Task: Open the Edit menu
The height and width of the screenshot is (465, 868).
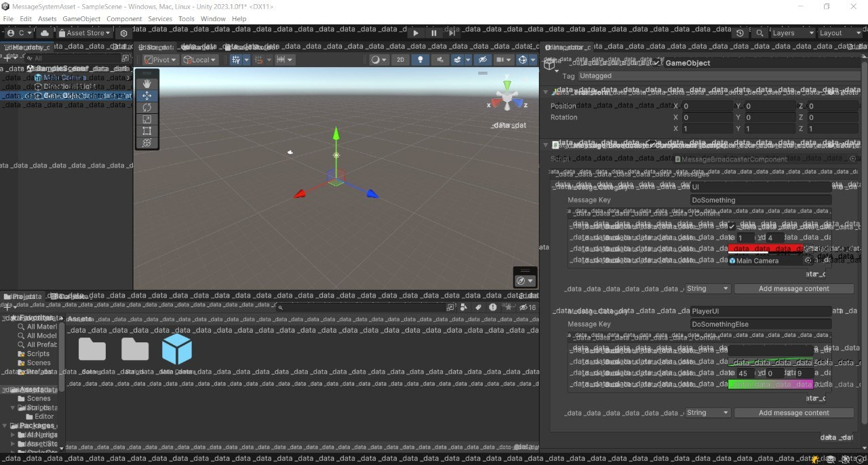Action: (x=26, y=19)
